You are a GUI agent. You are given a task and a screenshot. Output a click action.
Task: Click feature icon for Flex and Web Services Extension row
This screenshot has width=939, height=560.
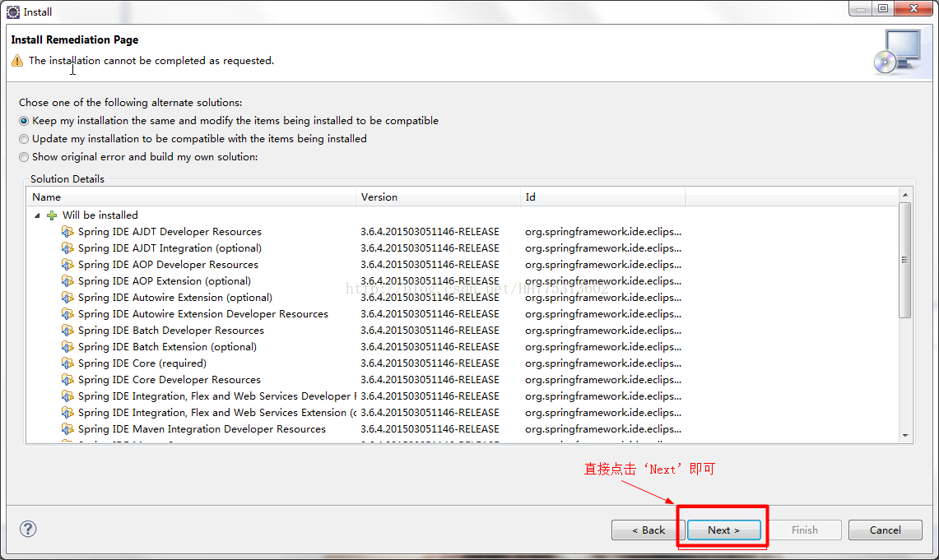pos(67,413)
